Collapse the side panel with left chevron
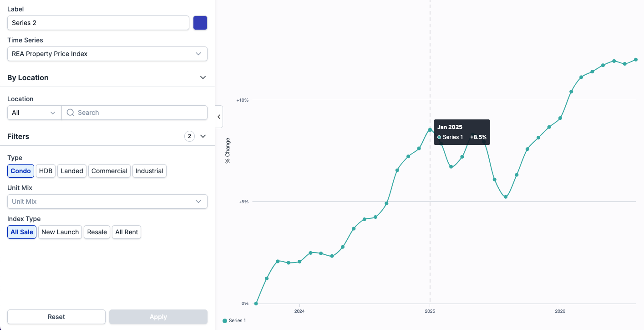The height and width of the screenshot is (330, 644). (x=219, y=117)
